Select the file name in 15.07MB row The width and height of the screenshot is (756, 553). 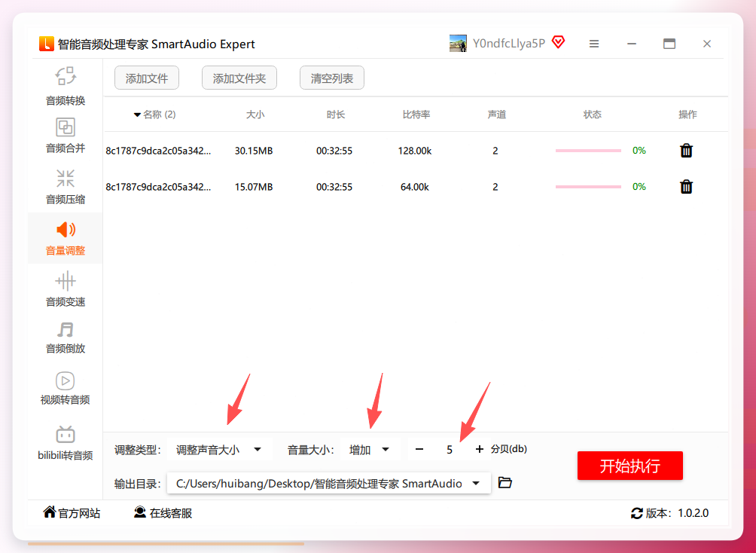coord(158,187)
